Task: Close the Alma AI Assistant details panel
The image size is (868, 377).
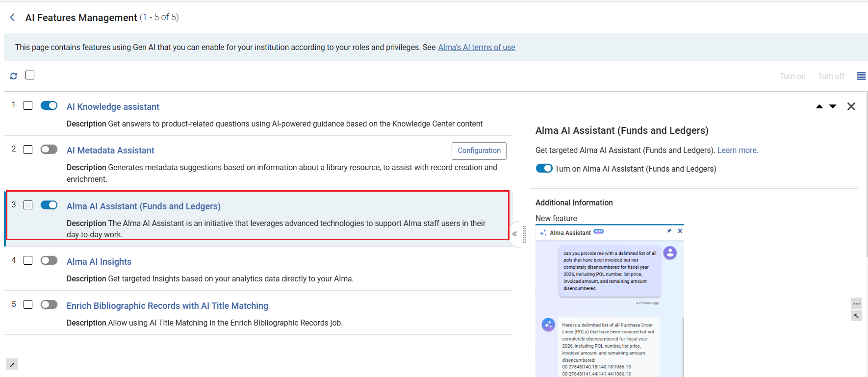Action: pos(851,106)
